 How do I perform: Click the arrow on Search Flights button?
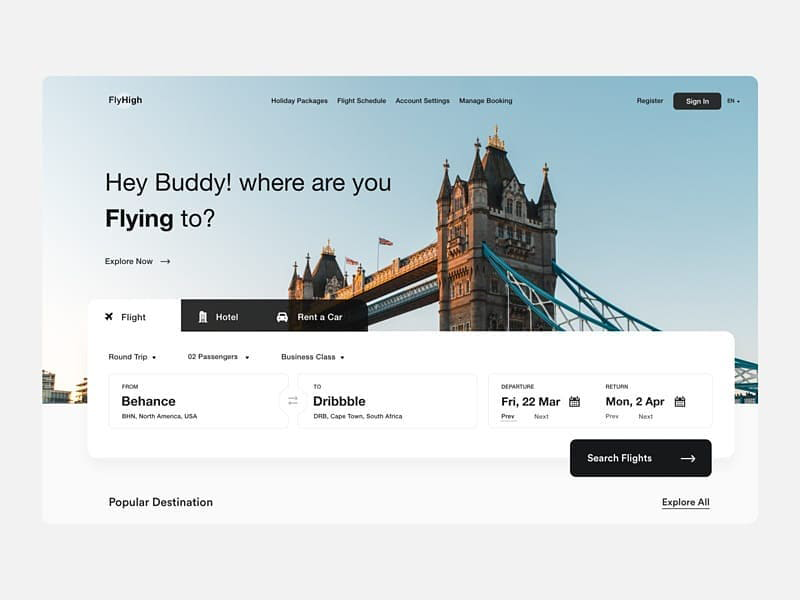[x=688, y=459]
